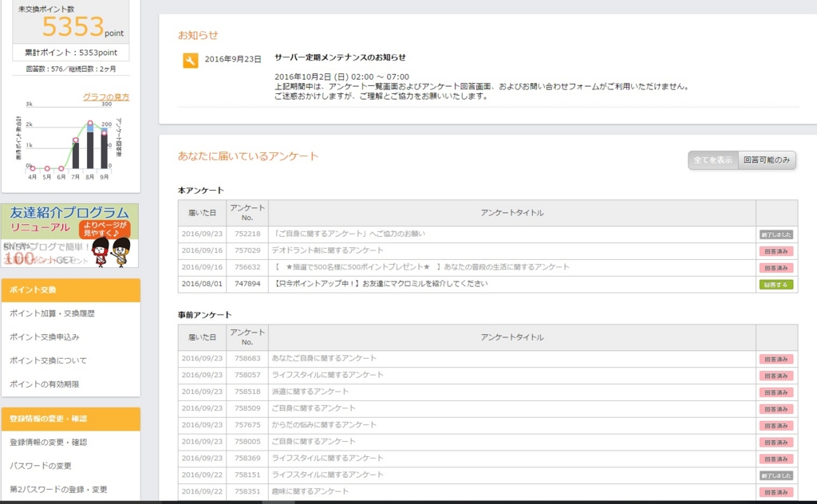Open ポイント交換について menu item
The height and width of the screenshot is (504, 817).
pos(48,360)
